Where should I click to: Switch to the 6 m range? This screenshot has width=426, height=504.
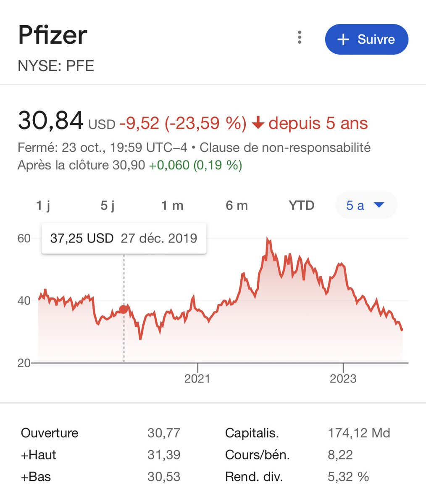tap(237, 206)
